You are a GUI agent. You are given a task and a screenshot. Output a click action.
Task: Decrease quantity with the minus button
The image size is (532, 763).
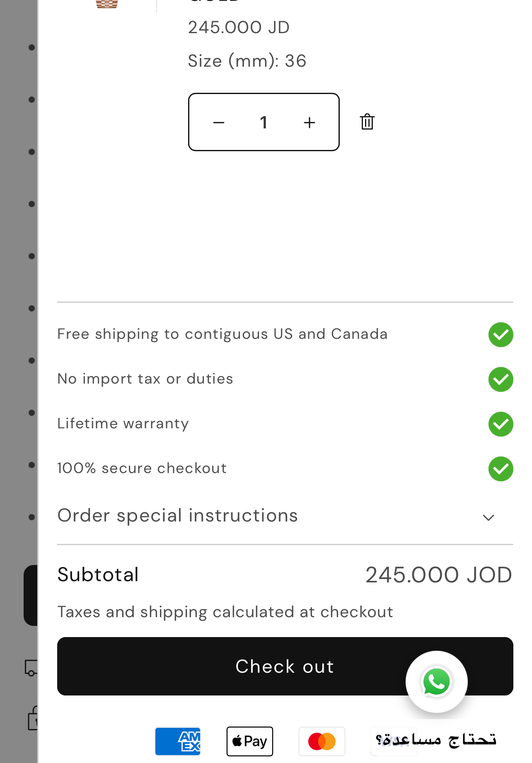pyautogui.click(x=219, y=122)
